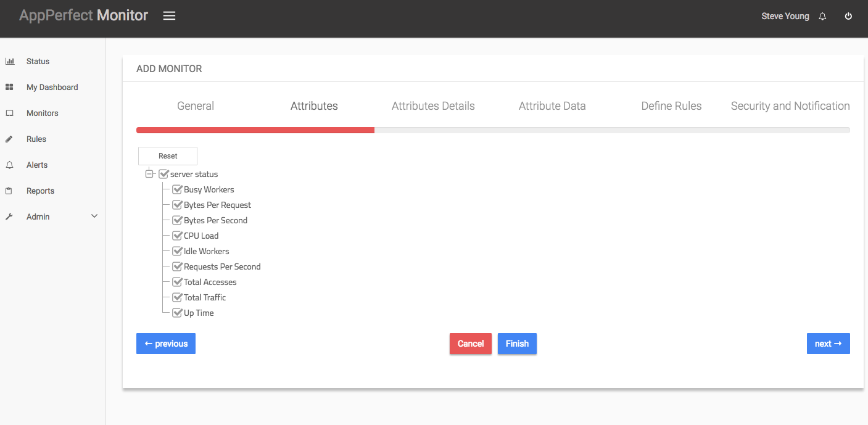
Task: Click the My Dashboard grid icon
Action: [9, 87]
